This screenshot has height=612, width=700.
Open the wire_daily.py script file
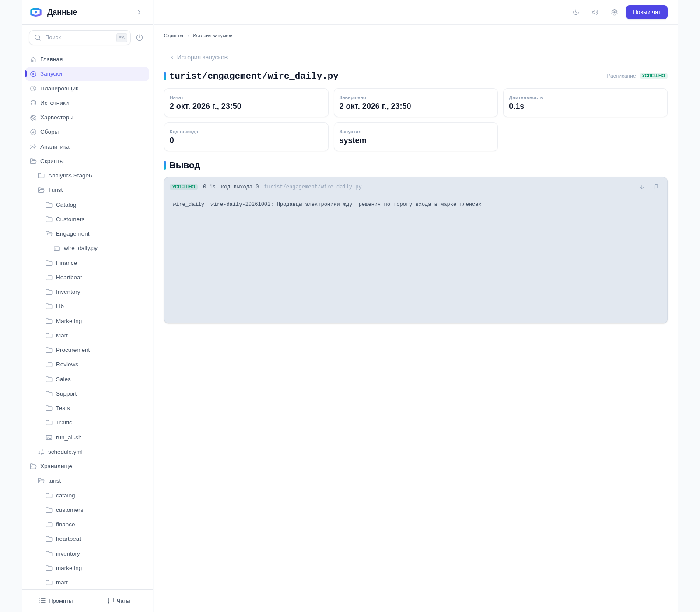click(87, 248)
